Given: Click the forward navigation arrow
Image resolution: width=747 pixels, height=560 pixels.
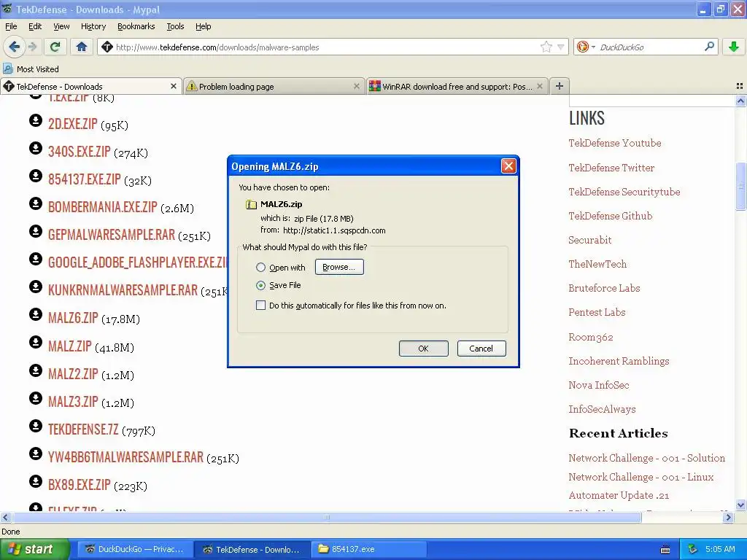Looking at the screenshot, I should coord(32,47).
